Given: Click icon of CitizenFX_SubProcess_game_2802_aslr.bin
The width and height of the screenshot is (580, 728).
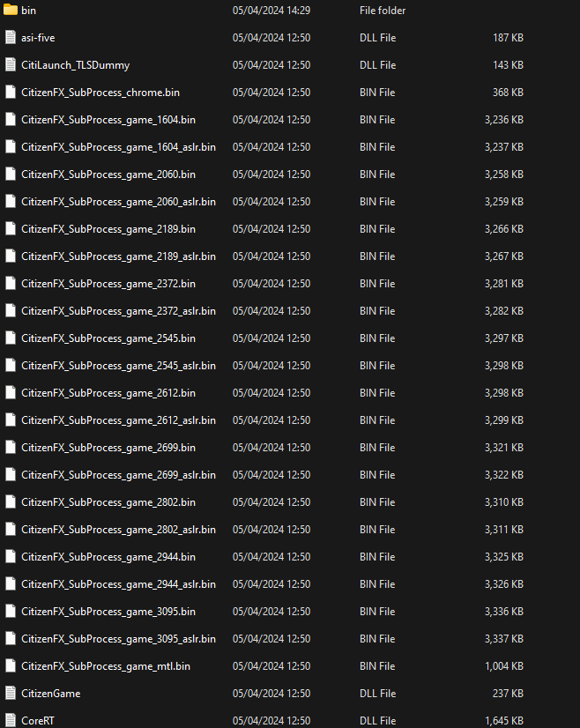Looking at the screenshot, I should 11,530.
